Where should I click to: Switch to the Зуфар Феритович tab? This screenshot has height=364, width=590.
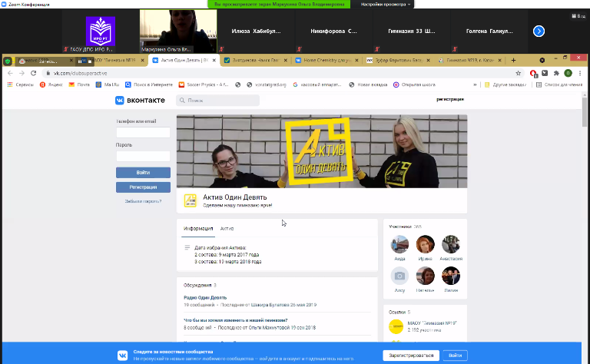tap(398, 60)
